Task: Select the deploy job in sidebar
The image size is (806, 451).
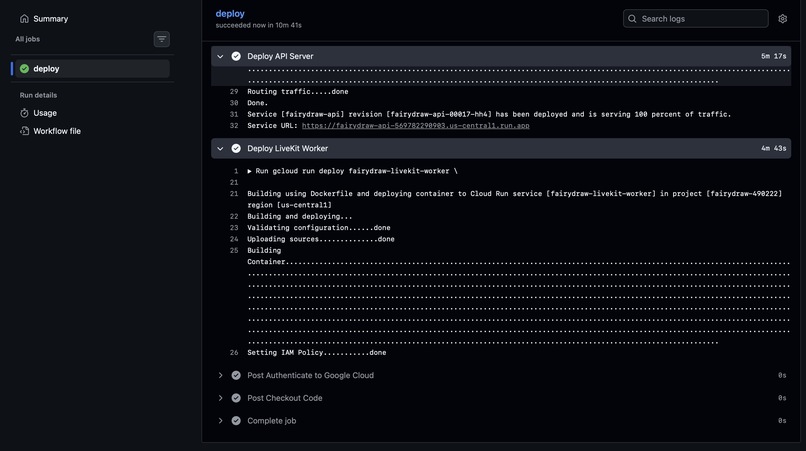Action: tap(92, 68)
